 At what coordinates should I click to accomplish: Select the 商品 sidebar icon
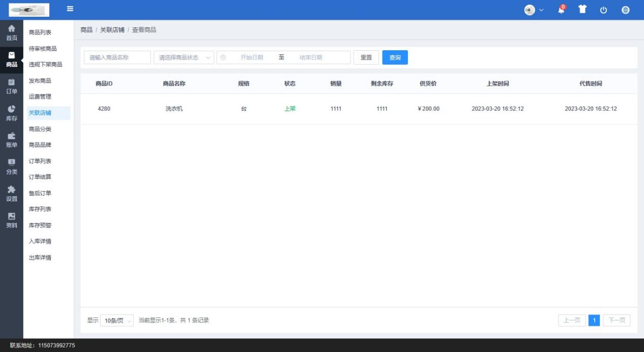(11, 59)
